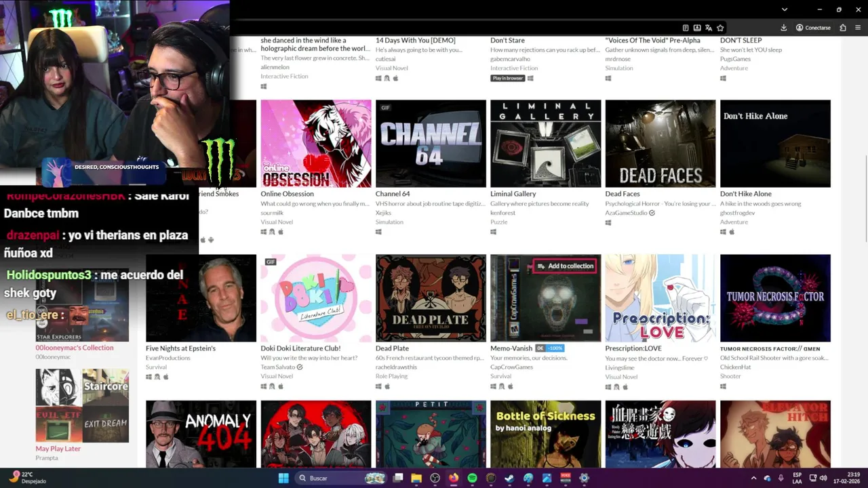868x488 pixels.
Task: Open author AzaGameStudio's page
Action: [626, 213]
